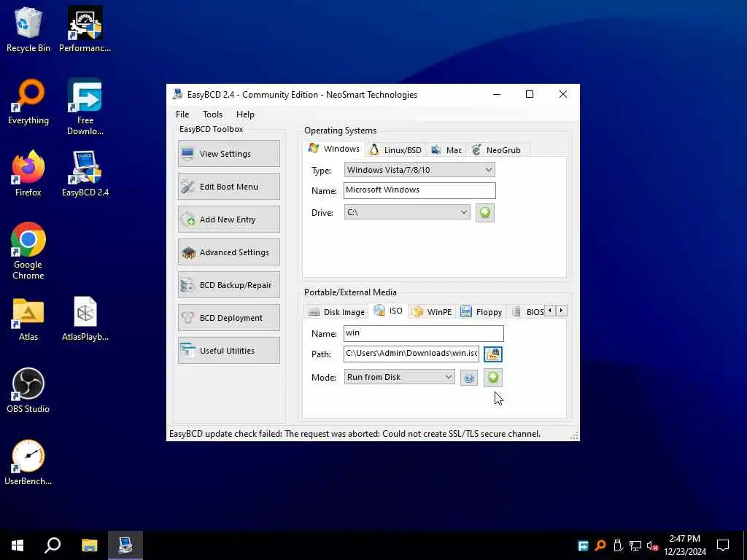
Task: Open Advanced Settings
Action: (x=228, y=252)
